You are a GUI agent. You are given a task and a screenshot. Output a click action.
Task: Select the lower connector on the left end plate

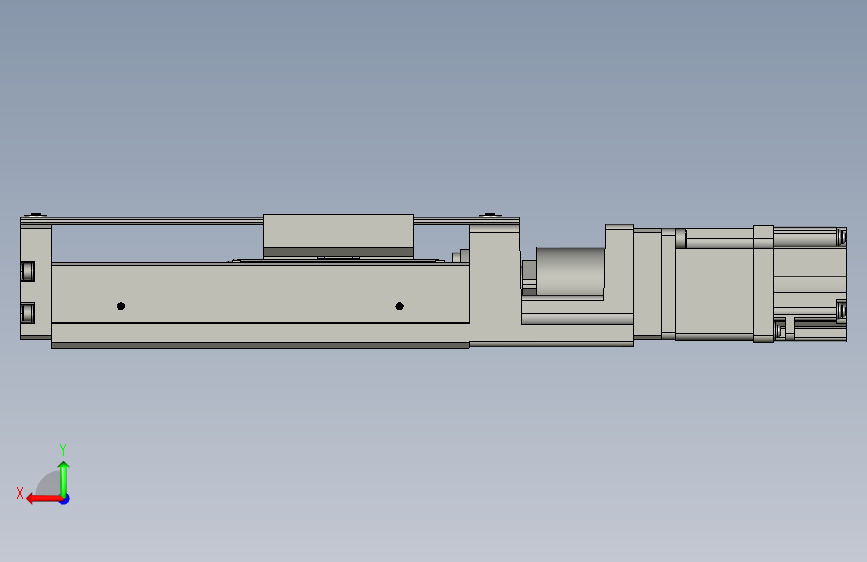tap(28, 313)
